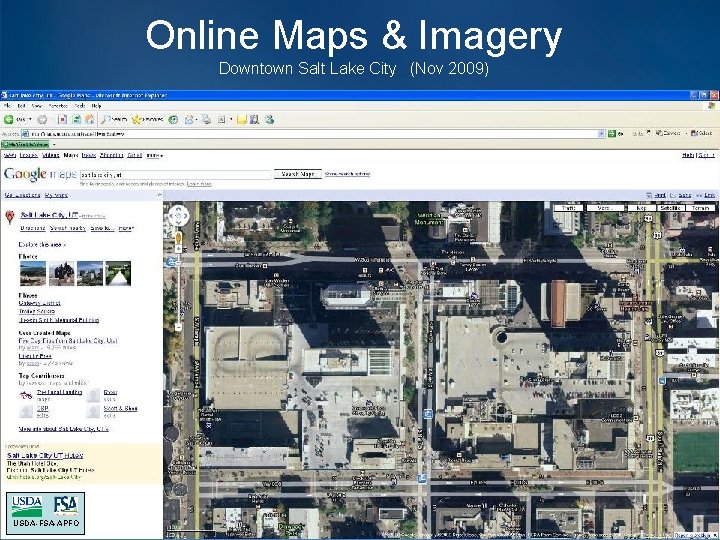The height and width of the screenshot is (540, 720).
Task: Open the fourth photo thumbnail with white path
Action: pos(118,273)
